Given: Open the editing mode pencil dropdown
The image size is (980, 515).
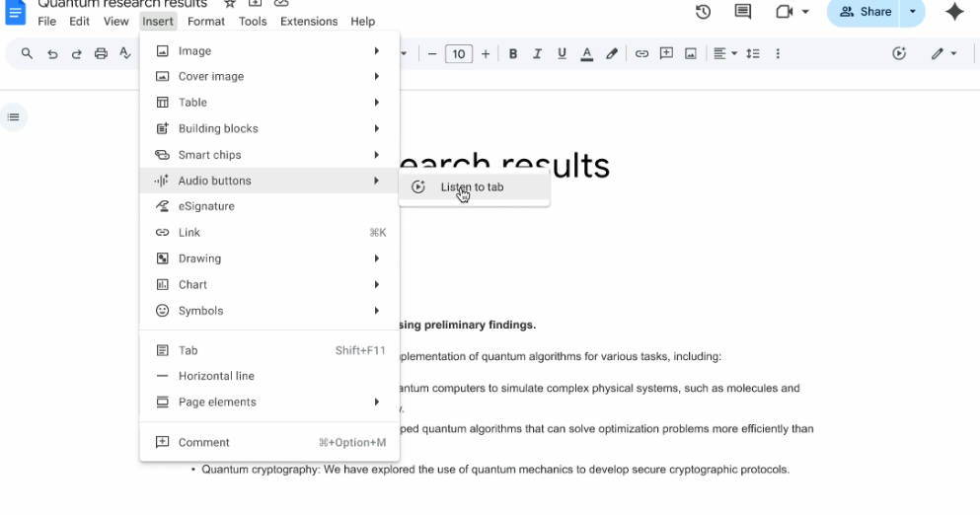Looking at the screenshot, I should click(x=943, y=54).
